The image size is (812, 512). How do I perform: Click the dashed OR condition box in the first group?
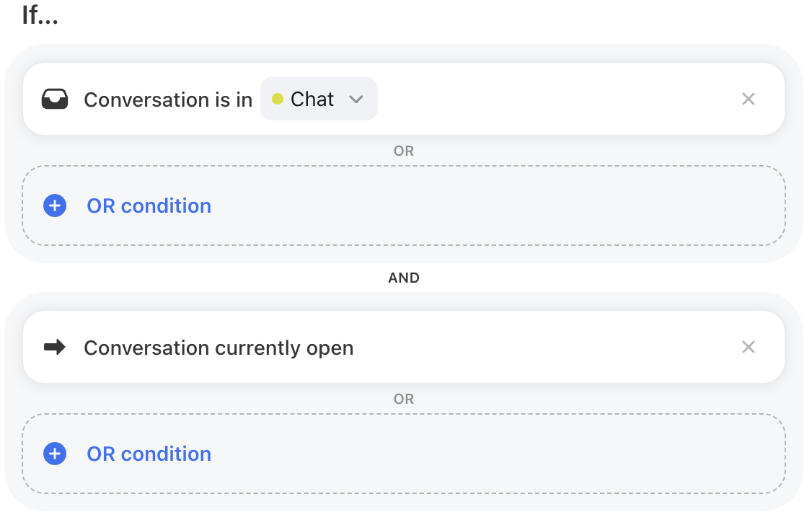point(404,206)
